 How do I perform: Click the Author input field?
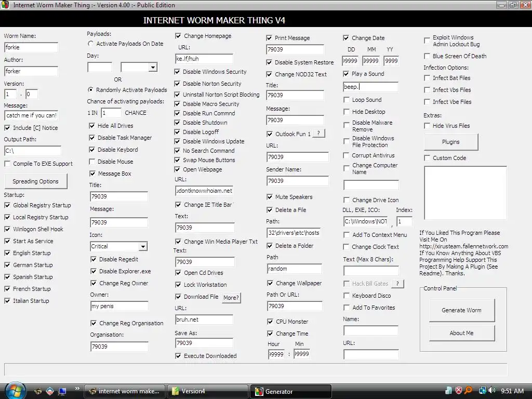(31, 71)
